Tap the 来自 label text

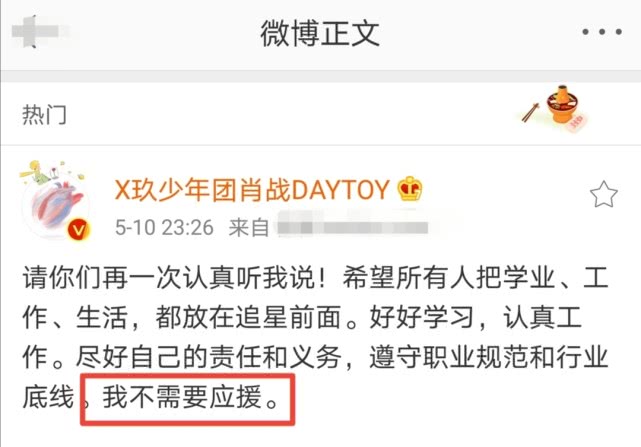point(249,227)
